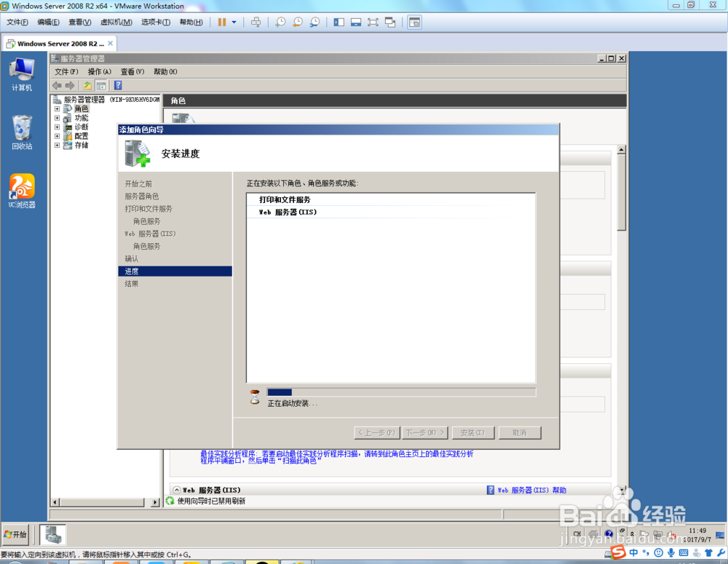Pause the virtual machine with the pause icon
Viewport: 728px width, 564px height.
pos(222,23)
